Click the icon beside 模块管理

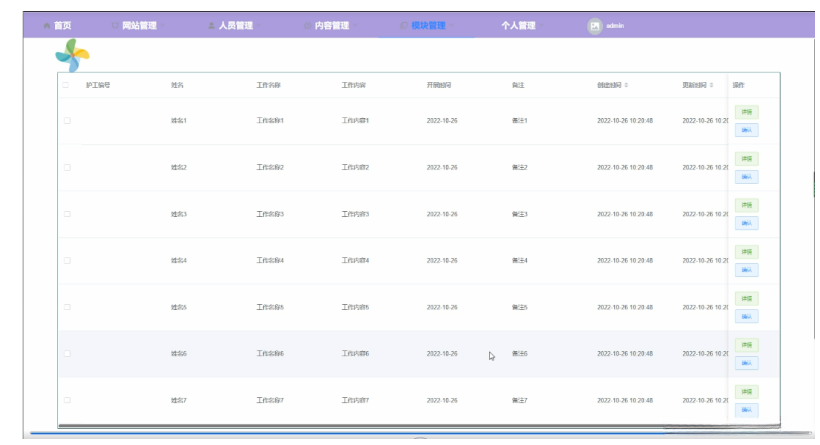[x=404, y=26]
